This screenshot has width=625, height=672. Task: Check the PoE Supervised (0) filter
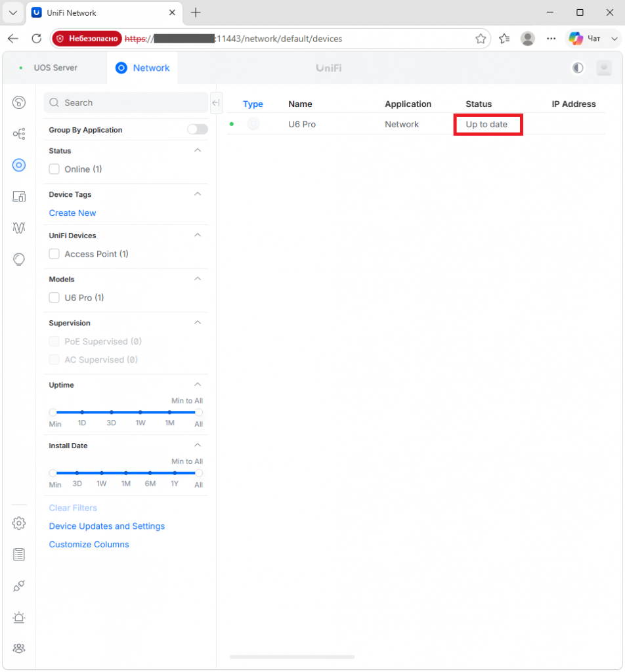coord(54,341)
